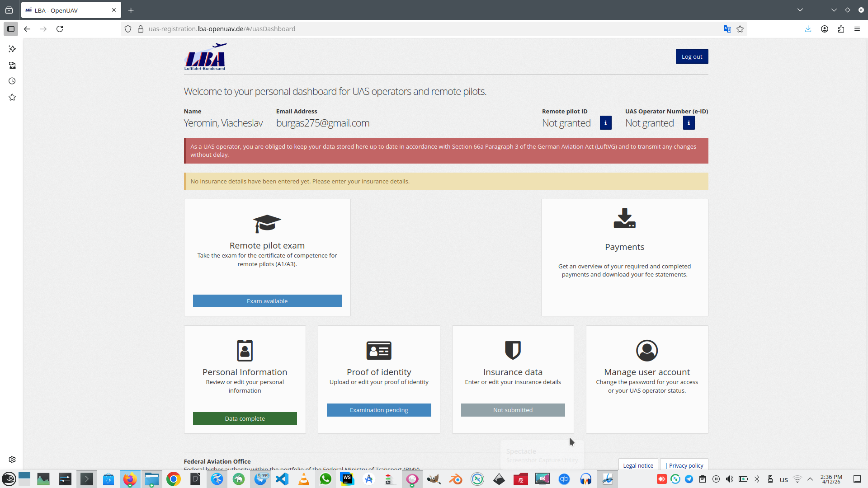Screen dimensions: 868x488
Task: Expand the list all tabs chevron
Action: click(x=800, y=10)
